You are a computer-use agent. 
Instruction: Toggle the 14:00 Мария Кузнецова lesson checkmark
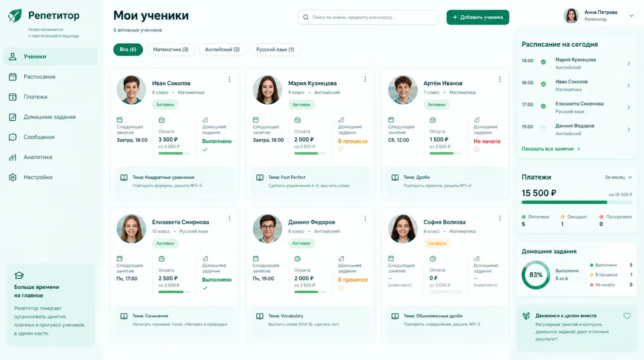pos(543,62)
